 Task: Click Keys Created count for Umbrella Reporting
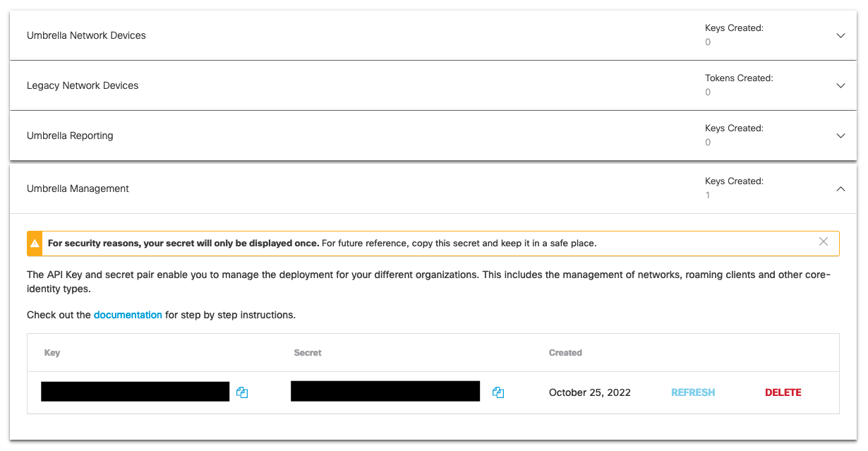click(x=708, y=142)
